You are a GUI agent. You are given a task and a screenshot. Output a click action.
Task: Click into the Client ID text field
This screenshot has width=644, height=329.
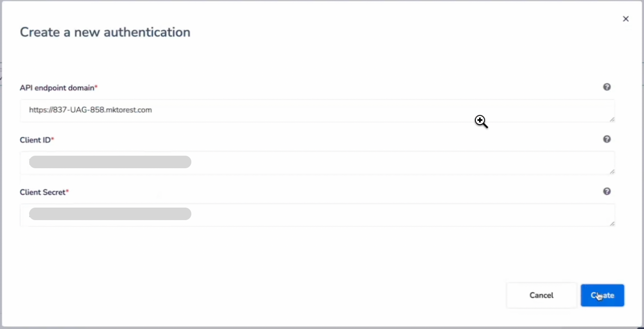pyautogui.click(x=371, y=163)
